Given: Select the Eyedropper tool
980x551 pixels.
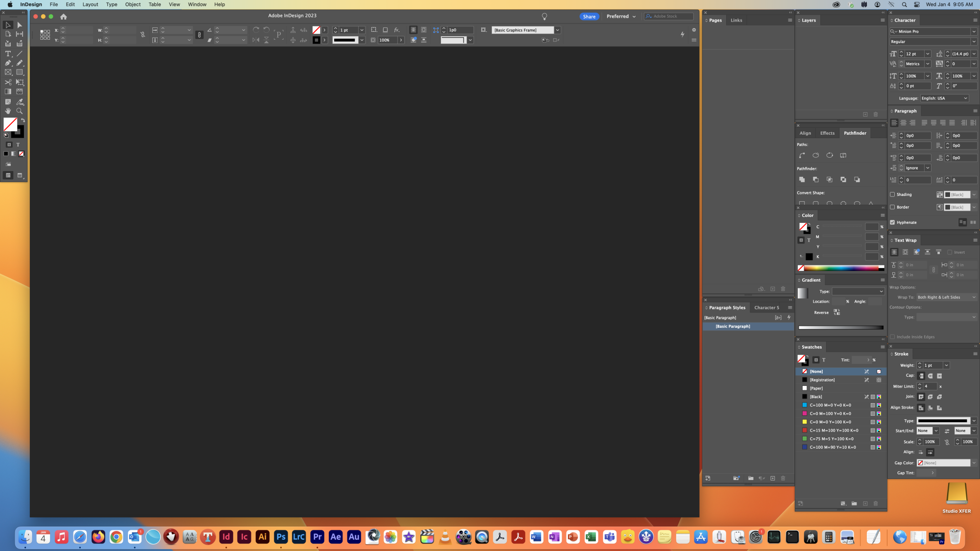Looking at the screenshot, I should (20, 102).
